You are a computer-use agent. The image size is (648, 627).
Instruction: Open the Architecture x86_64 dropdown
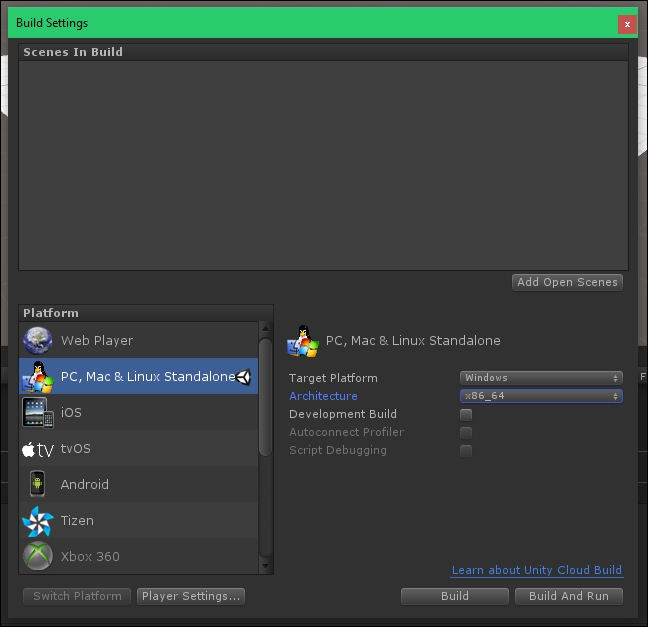(541, 396)
